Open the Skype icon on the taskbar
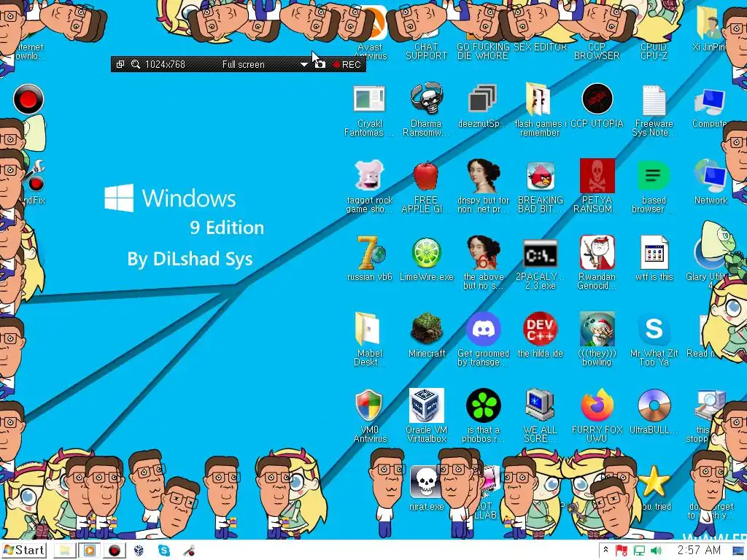Screen dimensions: 747x560 click(x=164, y=551)
